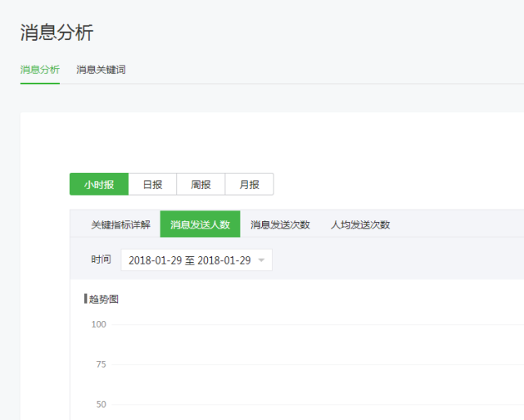Image resolution: width=524 pixels, height=420 pixels.
Task: Click the 消息分析 page title
Action: coord(56,33)
